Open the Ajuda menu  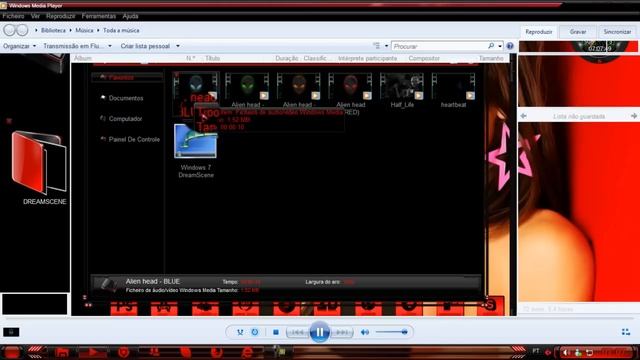point(131,16)
